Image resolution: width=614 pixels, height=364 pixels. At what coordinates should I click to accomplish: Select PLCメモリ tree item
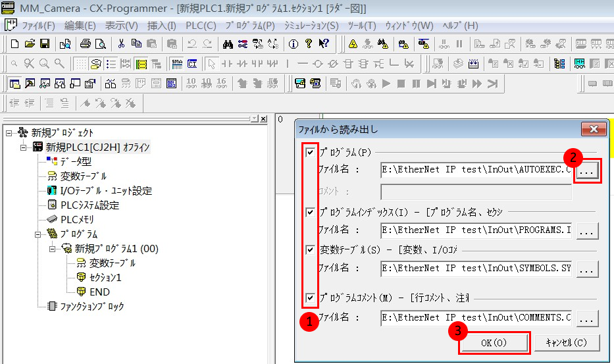click(77, 220)
